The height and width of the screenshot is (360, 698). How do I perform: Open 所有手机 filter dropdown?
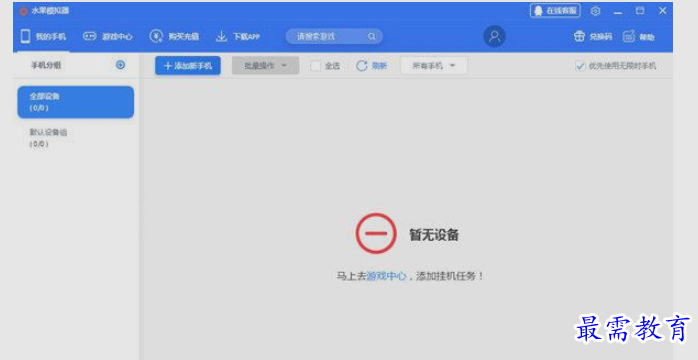[x=434, y=66]
